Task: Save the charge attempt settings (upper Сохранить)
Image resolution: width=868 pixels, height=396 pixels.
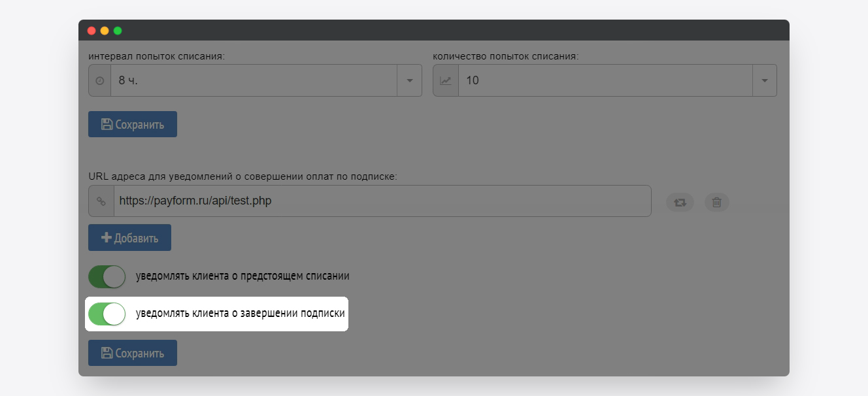Action: [133, 124]
